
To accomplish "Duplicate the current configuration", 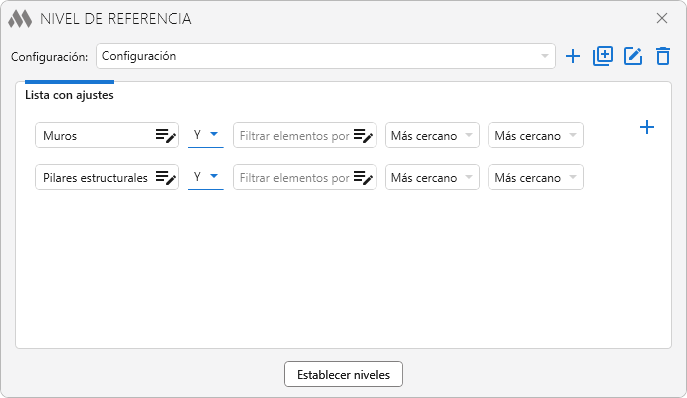I will (x=603, y=56).
